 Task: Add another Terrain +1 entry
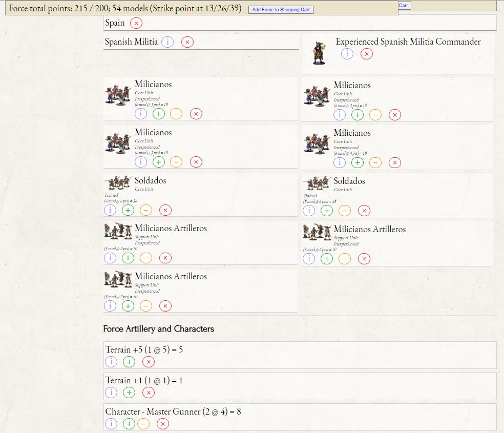click(129, 393)
